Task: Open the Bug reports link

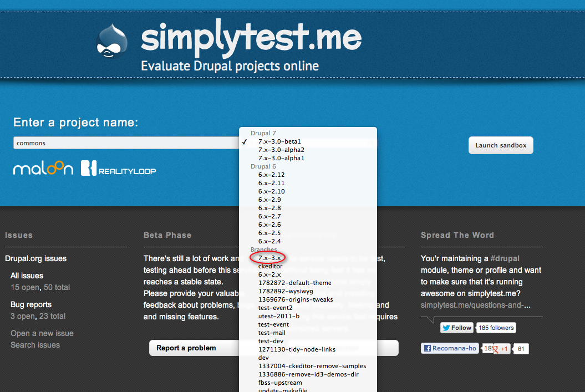Action: pos(31,304)
